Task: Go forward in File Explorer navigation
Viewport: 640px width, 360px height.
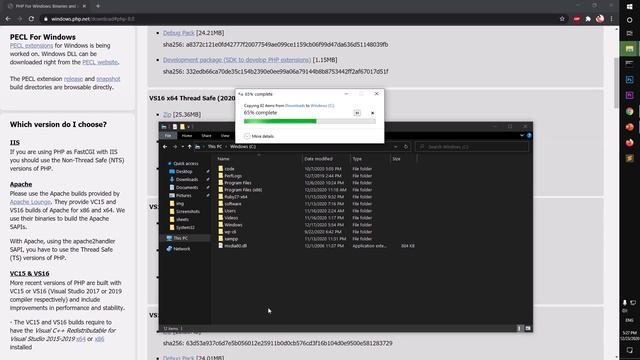Action: tap(175, 147)
